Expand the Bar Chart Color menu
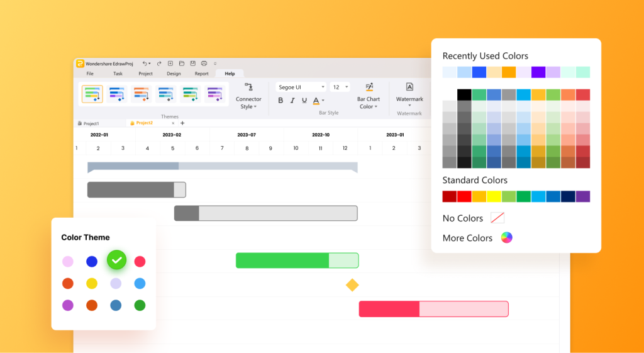Image resolution: width=644 pixels, height=353 pixels. pyautogui.click(x=369, y=96)
